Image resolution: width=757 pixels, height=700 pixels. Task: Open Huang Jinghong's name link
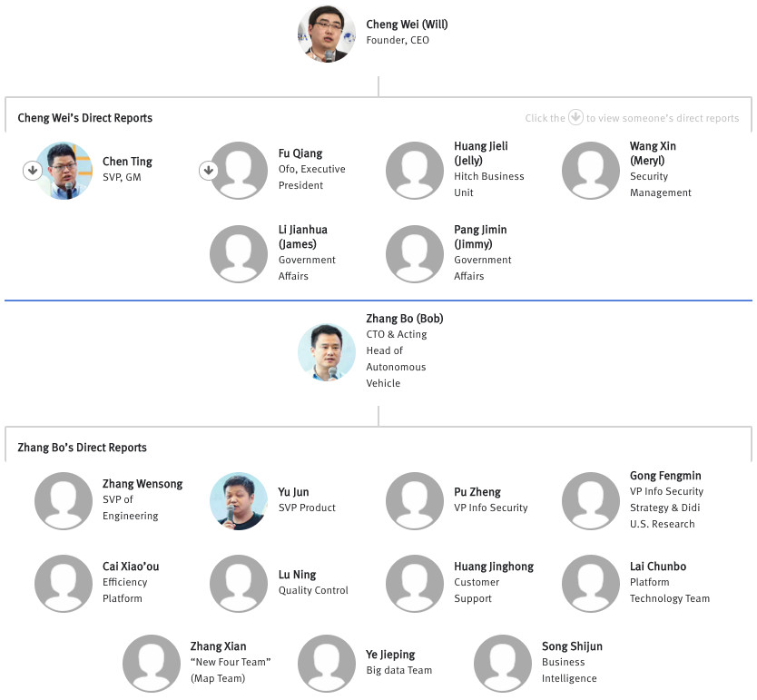point(494,567)
